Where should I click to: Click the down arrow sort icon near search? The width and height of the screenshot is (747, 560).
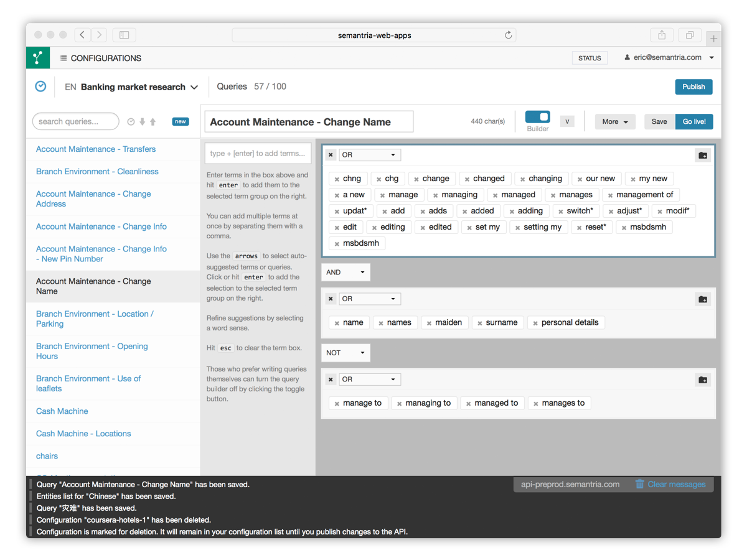click(143, 122)
